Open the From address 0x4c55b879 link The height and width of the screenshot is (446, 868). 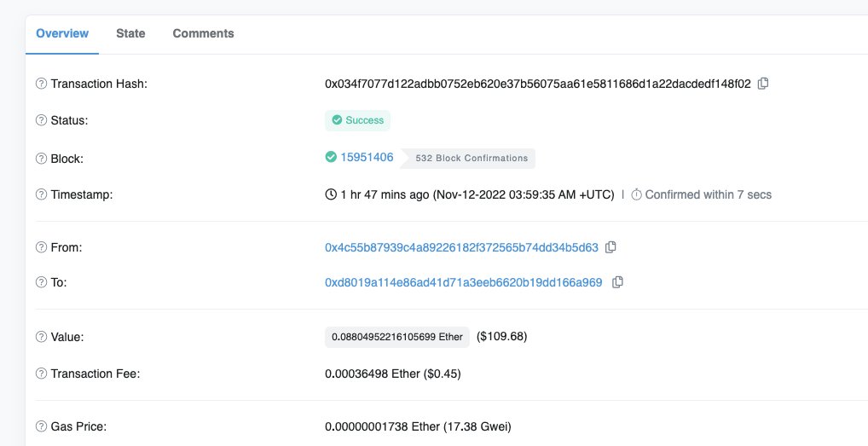click(x=461, y=247)
